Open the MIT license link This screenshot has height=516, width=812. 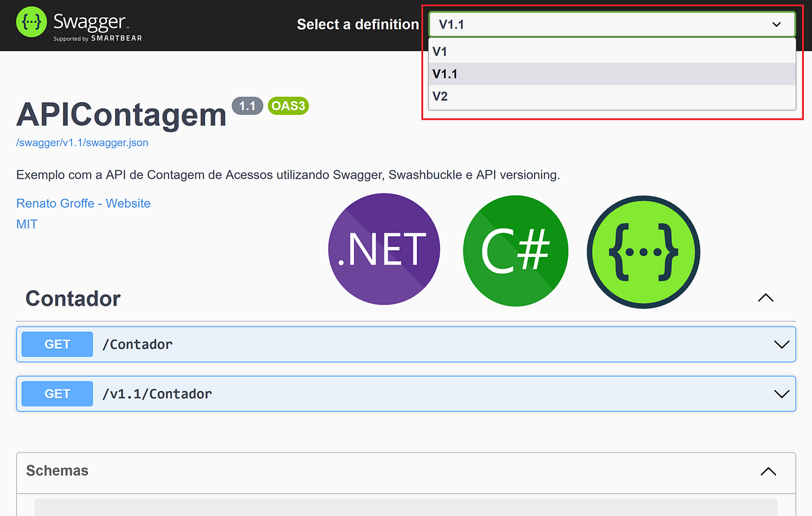click(x=26, y=224)
